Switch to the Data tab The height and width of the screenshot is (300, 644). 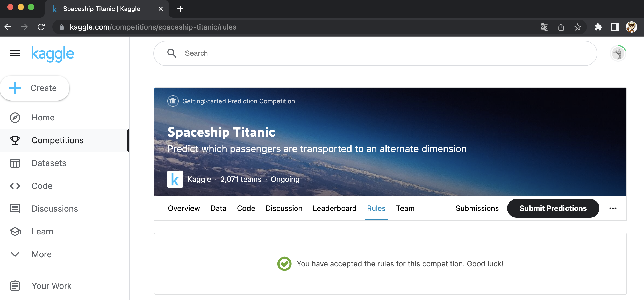pyautogui.click(x=218, y=208)
